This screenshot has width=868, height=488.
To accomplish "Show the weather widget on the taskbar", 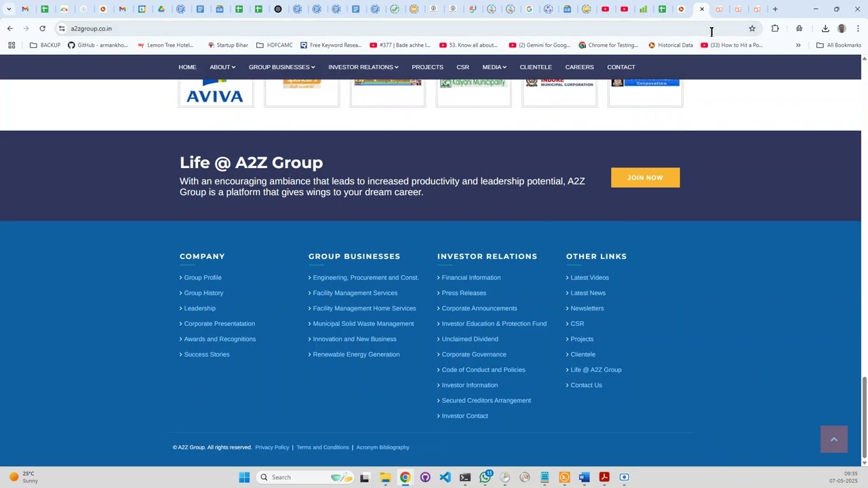I will point(23,477).
